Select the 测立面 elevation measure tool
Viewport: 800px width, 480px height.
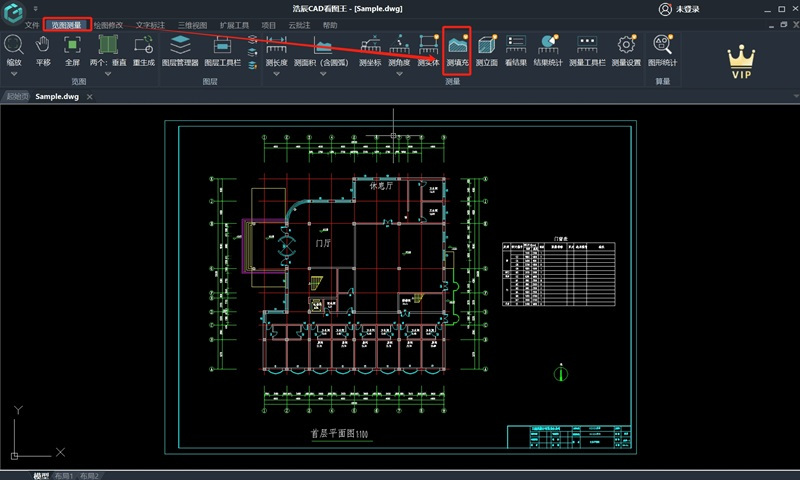coord(486,51)
